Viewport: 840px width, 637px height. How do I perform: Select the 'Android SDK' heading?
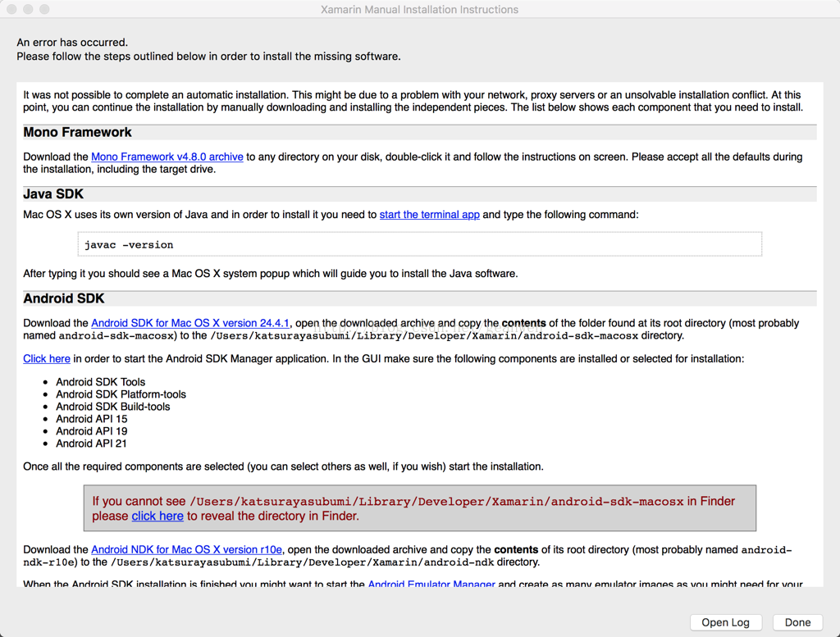(64, 298)
